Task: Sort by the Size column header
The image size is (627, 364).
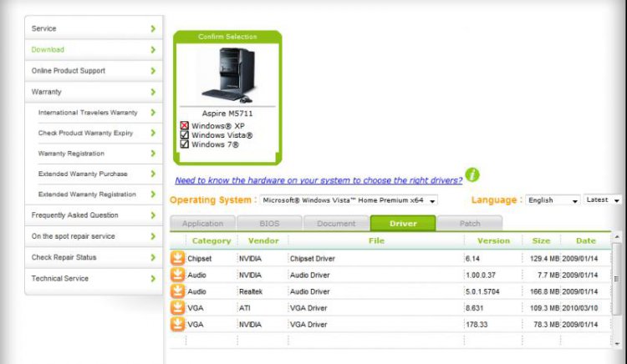Action: pos(541,240)
